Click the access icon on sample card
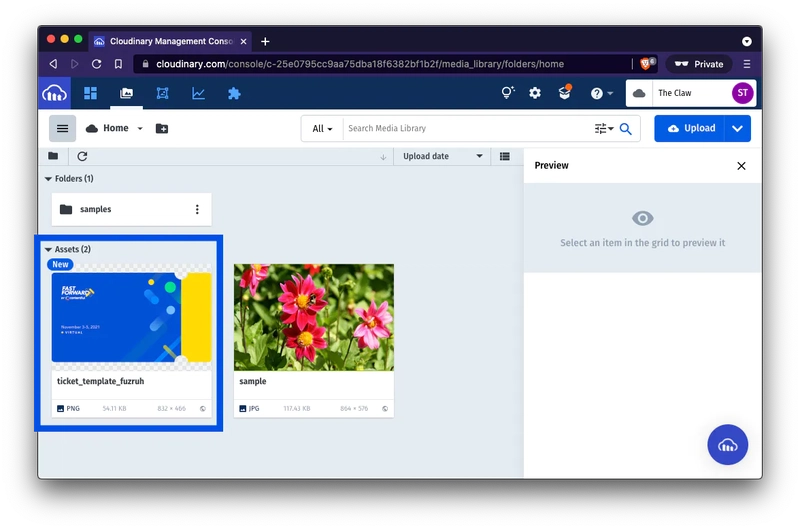The width and height of the screenshot is (800, 529). tap(385, 409)
